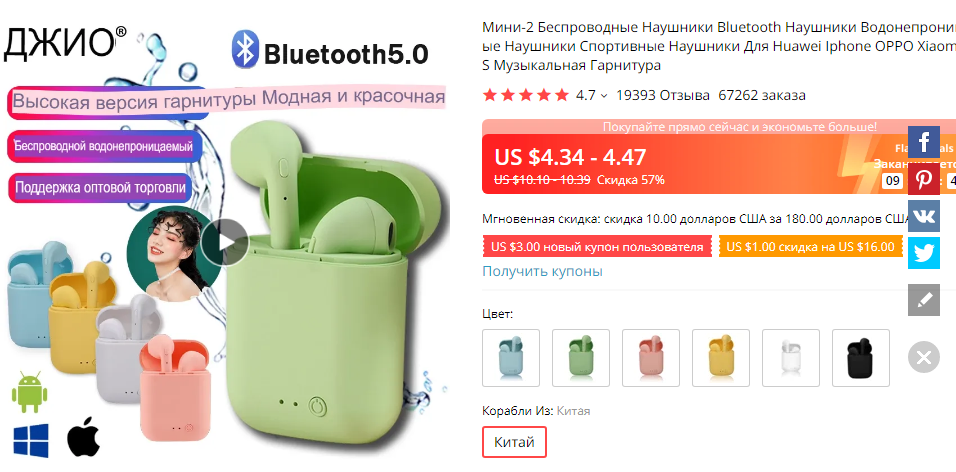Close the social share sidebar

(924, 357)
